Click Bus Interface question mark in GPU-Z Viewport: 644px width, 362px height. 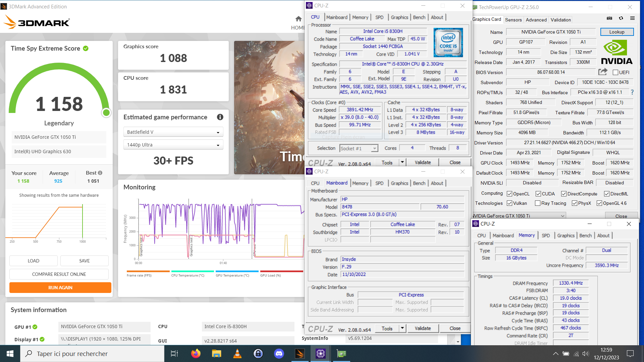click(x=632, y=92)
